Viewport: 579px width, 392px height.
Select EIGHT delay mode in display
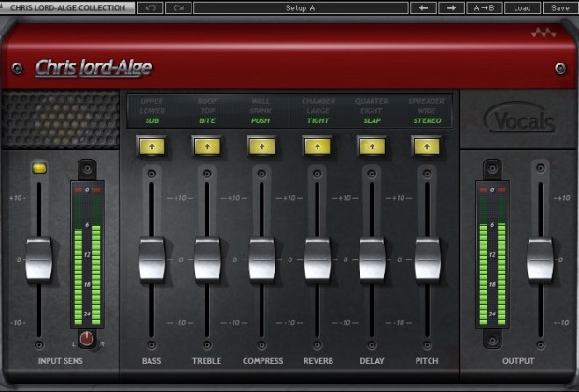372,111
